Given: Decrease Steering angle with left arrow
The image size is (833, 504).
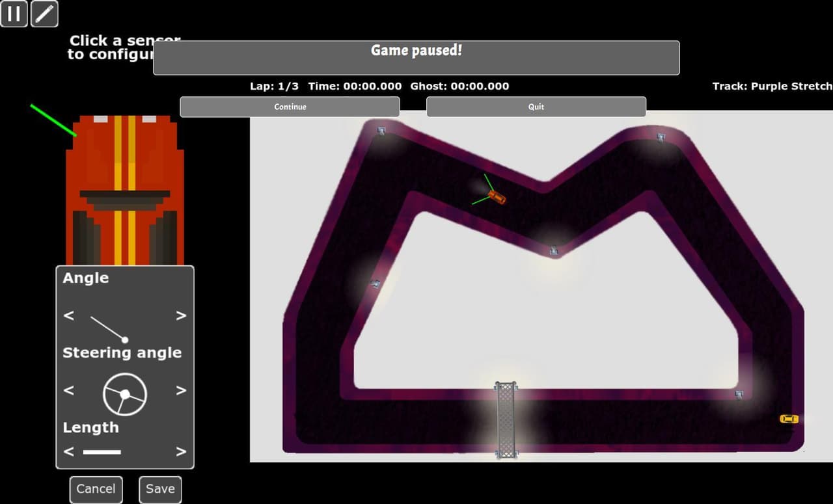Looking at the screenshot, I should click(x=69, y=390).
